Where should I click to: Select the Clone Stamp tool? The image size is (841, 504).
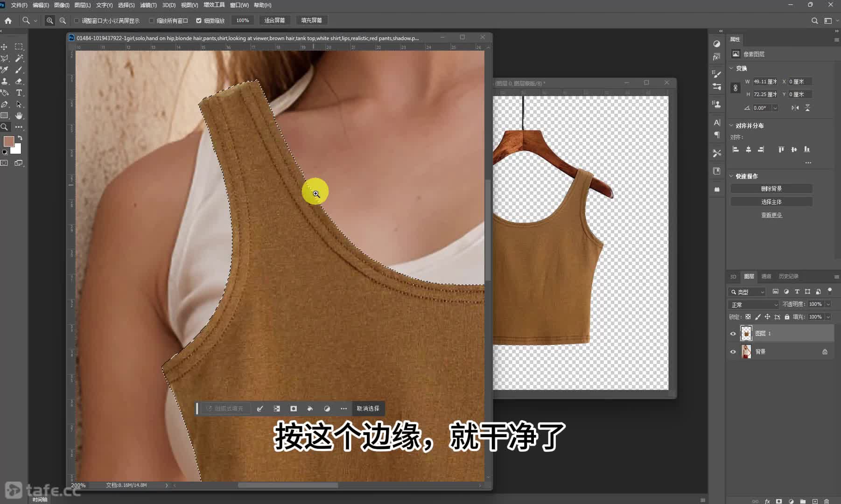[x=4, y=81]
